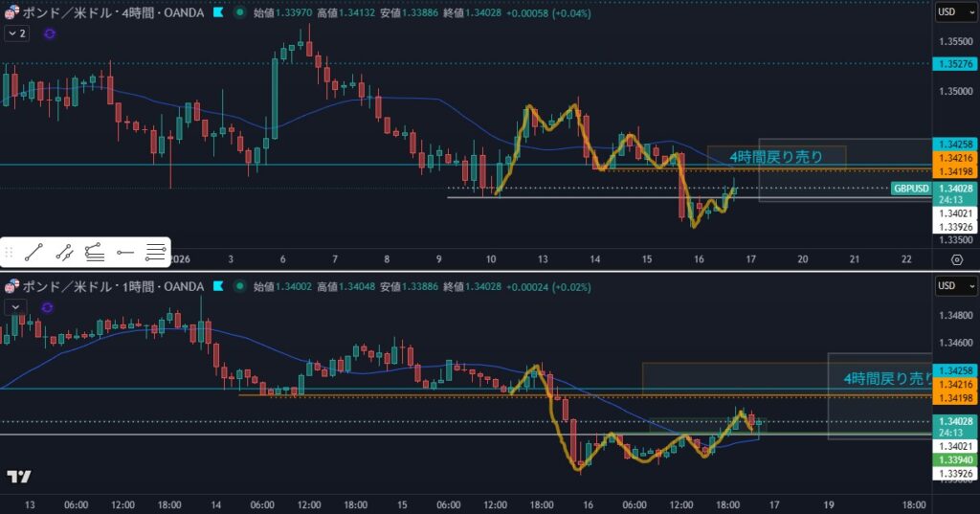Select the trend line drawing tool
Screen dimensions: 980x514
[x=34, y=253]
